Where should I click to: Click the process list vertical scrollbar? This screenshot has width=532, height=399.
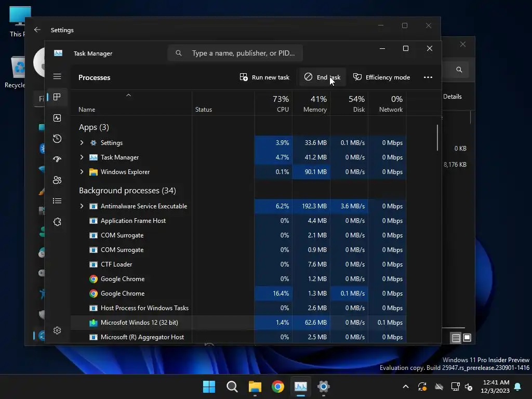[437, 138]
